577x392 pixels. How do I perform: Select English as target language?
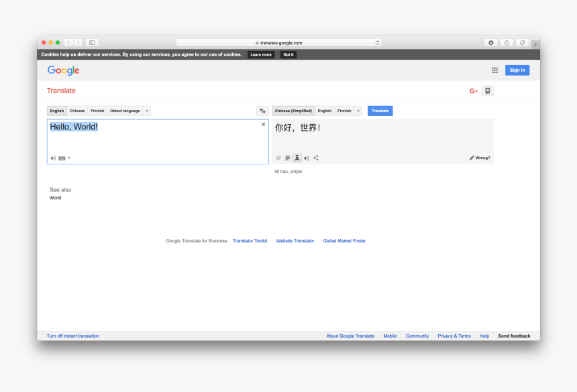[325, 111]
